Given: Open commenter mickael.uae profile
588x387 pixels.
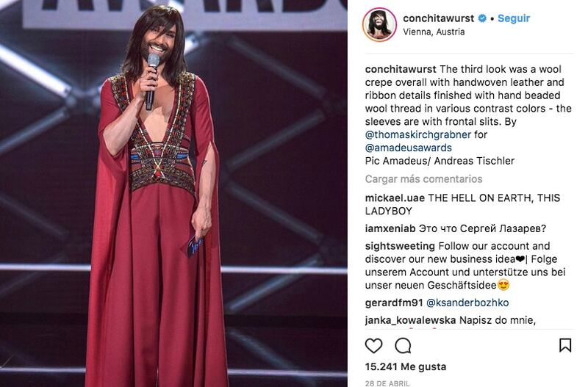Looking at the screenshot, I should tap(395, 198).
